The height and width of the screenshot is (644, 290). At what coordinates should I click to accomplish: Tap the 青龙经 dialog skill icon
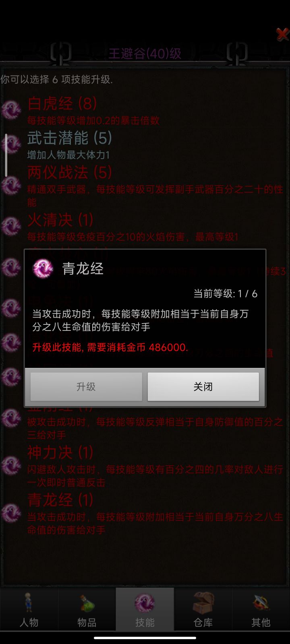click(43, 268)
